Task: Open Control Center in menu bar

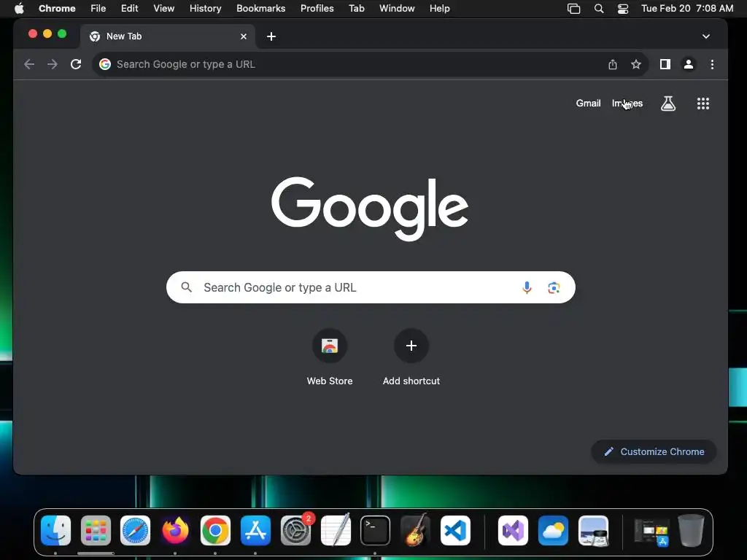Action: 623,9
